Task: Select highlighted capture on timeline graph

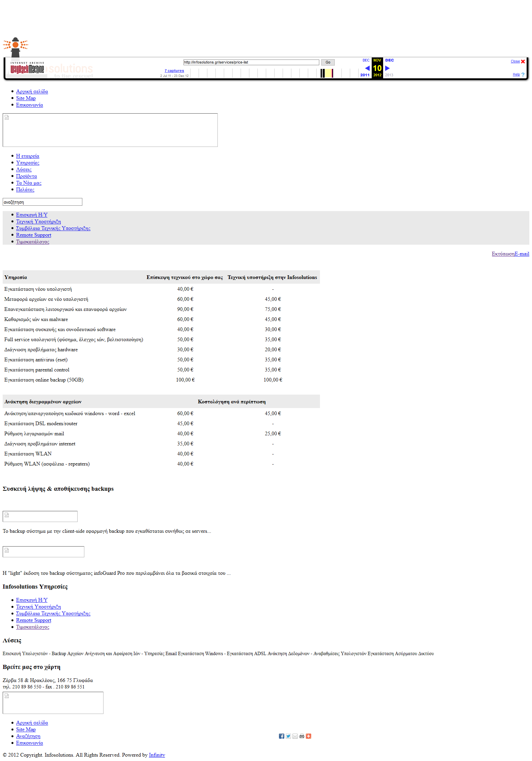Action: coord(332,73)
